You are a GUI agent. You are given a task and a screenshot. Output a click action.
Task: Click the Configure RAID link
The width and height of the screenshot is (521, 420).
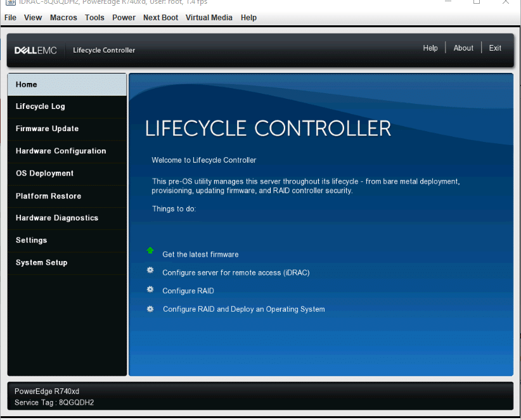tap(188, 291)
